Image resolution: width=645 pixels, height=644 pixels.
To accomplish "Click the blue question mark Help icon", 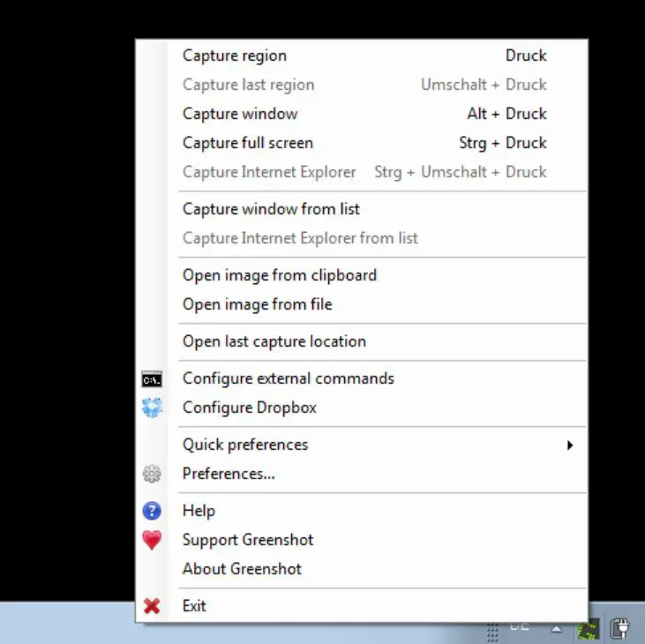I will tap(152, 511).
